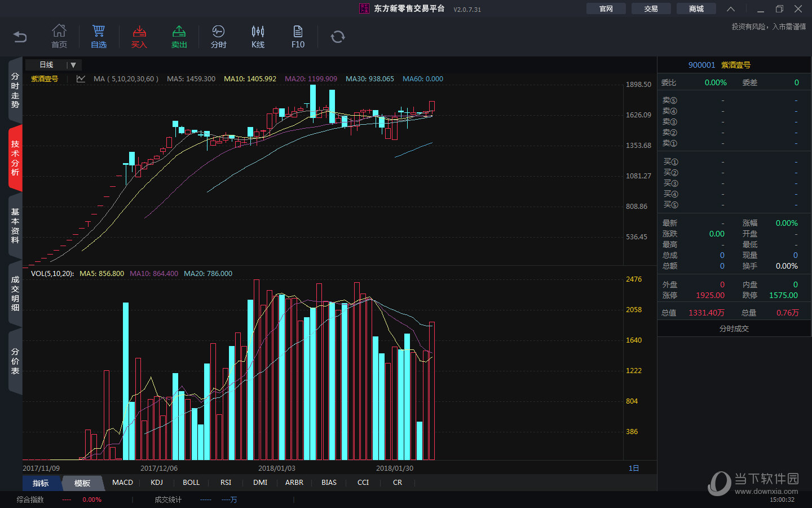Select the DMI indicator

tap(260, 483)
